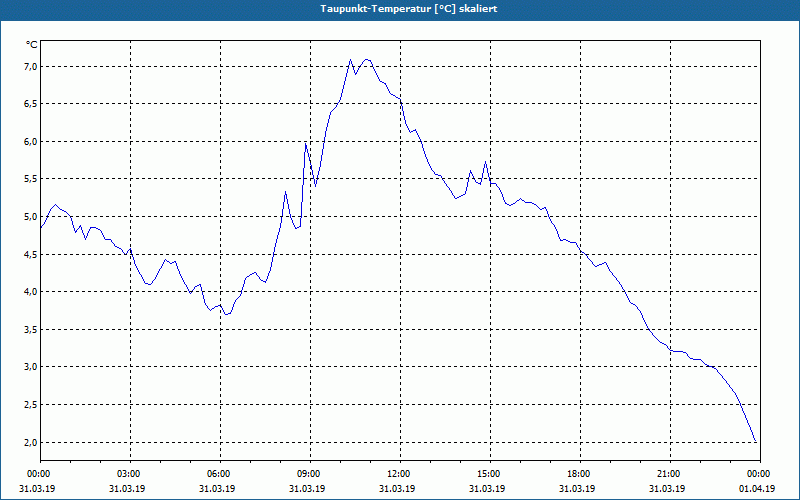The image size is (800, 500).
Task: Click the "2,0" y-axis label
Action: pyautogui.click(x=31, y=442)
